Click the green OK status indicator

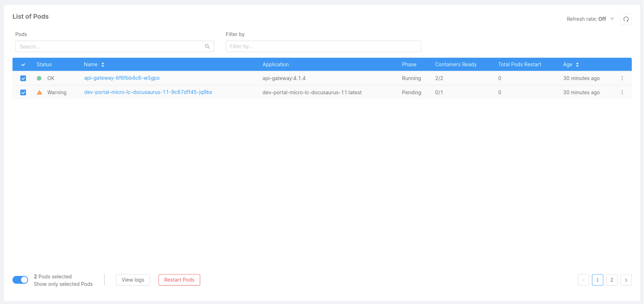pos(39,78)
